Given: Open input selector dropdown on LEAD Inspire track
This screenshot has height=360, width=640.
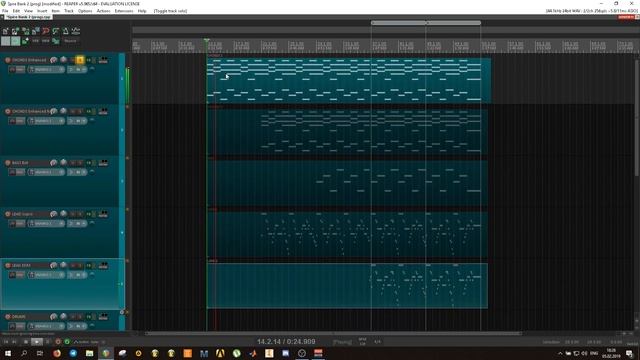Looking at the screenshot, I should (x=46, y=223).
